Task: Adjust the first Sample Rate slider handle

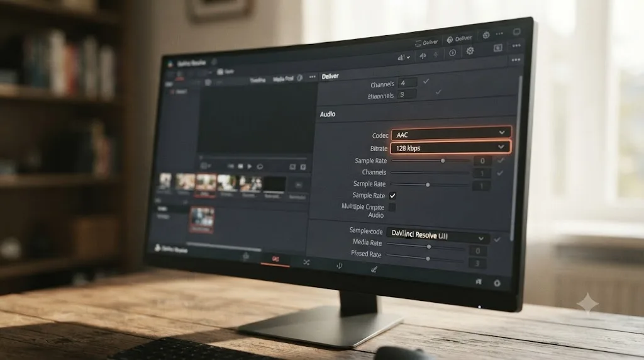Action: click(x=443, y=160)
